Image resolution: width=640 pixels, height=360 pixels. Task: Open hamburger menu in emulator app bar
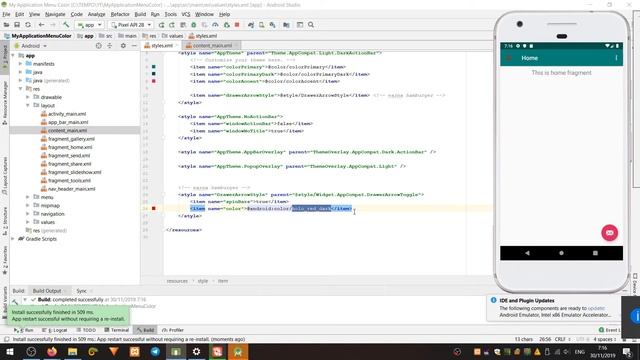click(x=509, y=58)
